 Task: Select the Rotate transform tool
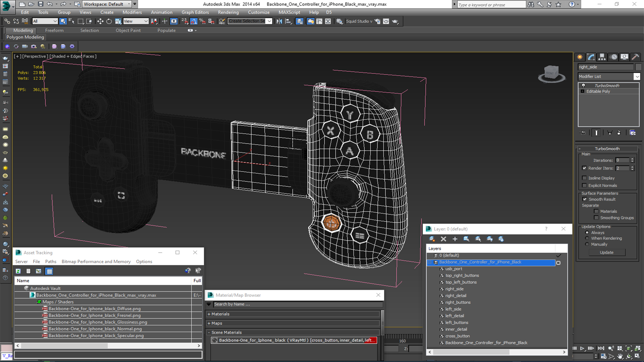click(x=109, y=21)
